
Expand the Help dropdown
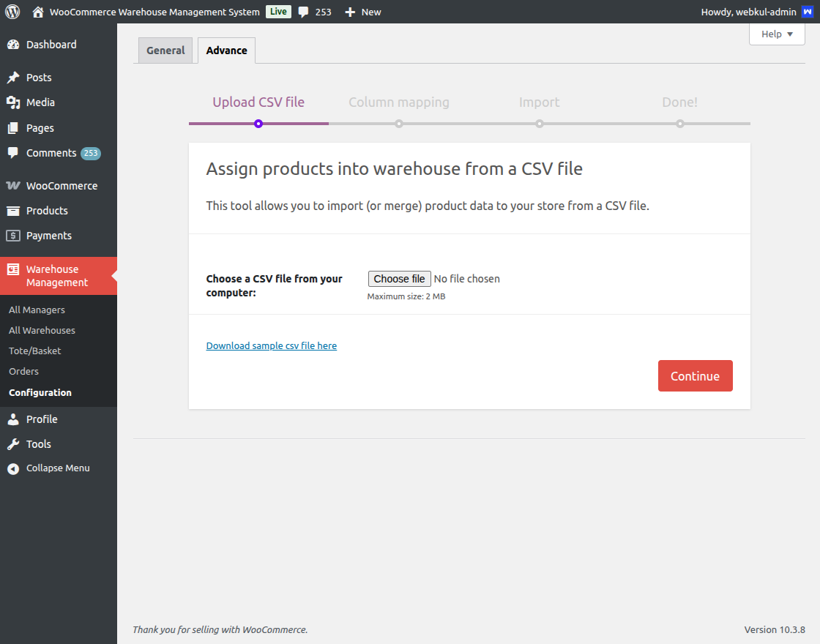point(777,34)
